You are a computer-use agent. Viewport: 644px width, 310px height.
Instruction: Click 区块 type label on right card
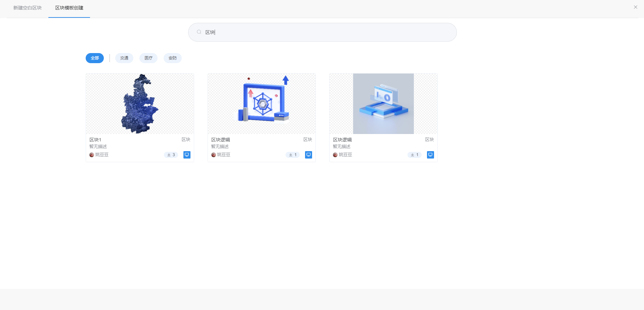coord(430,139)
